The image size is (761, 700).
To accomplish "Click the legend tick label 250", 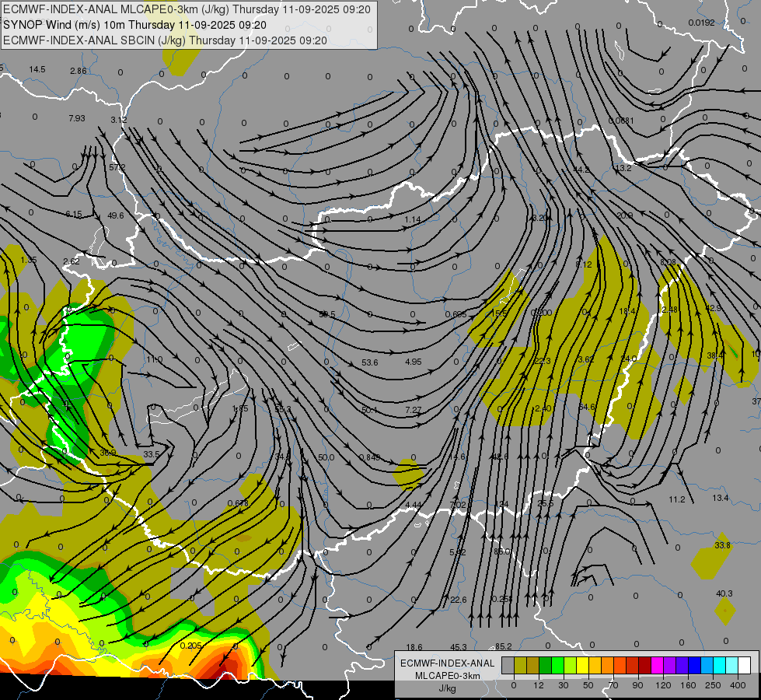I will (x=713, y=685).
